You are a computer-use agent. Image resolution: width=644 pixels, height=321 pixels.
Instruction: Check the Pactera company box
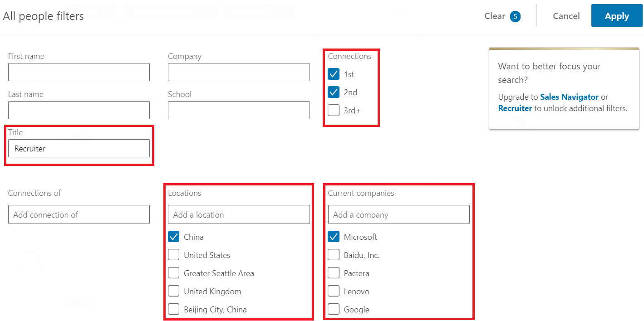click(x=334, y=273)
